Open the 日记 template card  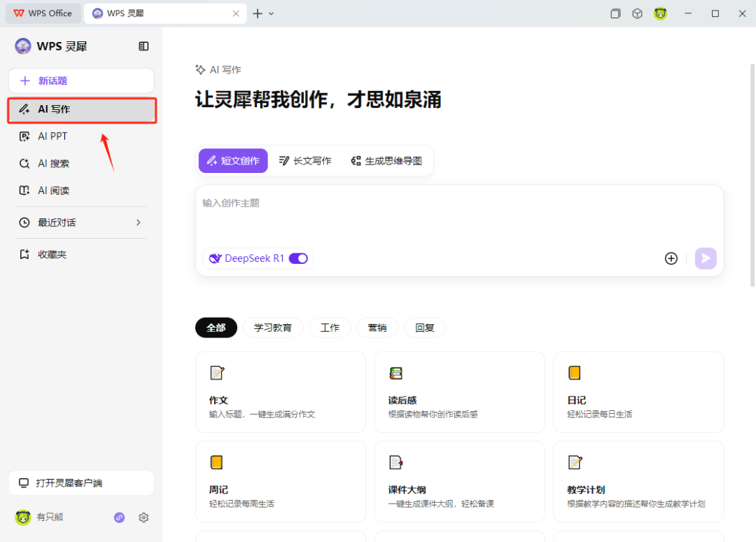(638, 392)
